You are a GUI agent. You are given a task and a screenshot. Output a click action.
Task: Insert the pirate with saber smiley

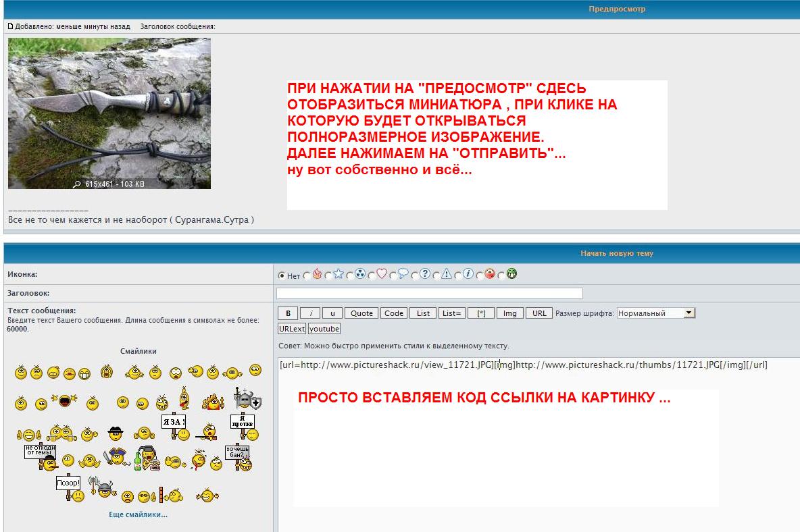[x=116, y=457]
